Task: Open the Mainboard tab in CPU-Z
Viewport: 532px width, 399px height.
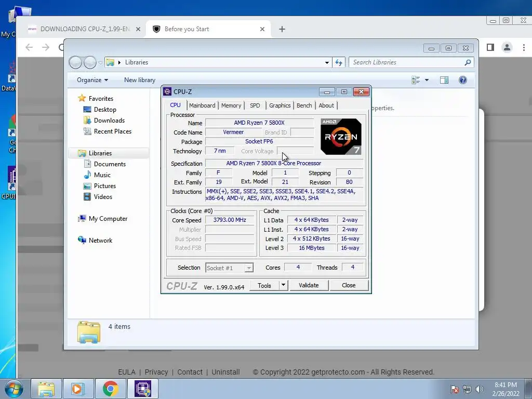Action: tap(202, 105)
